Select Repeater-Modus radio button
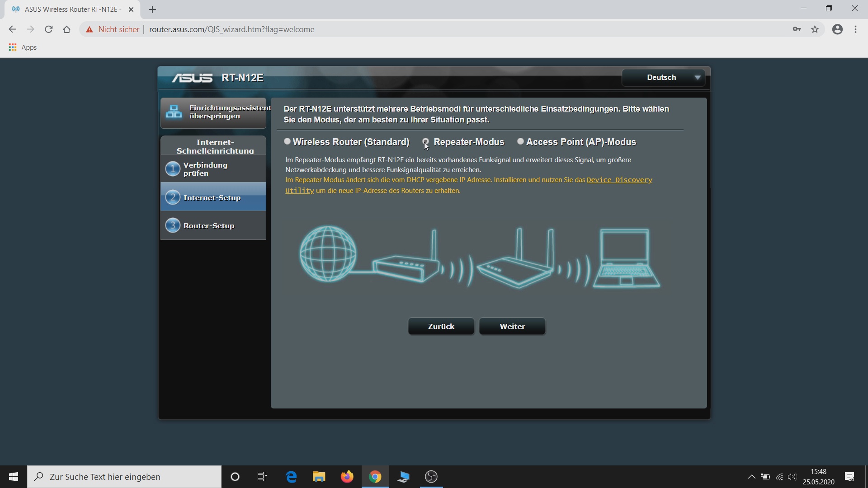The width and height of the screenshot is (868, 488). click(426, 141)
